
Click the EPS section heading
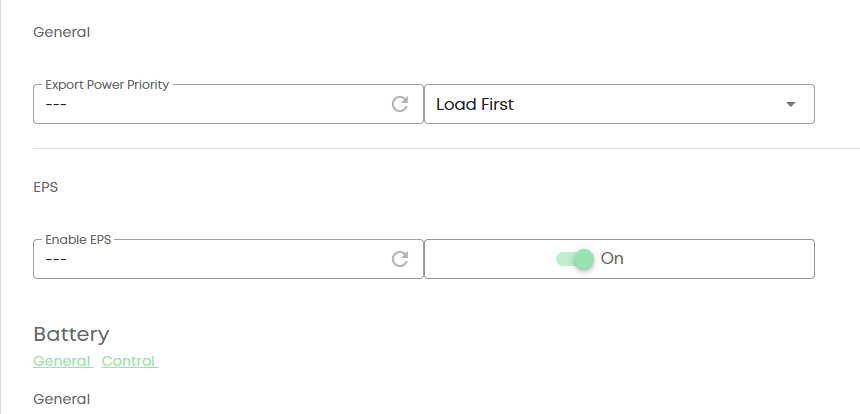click(x=47, y=186)
